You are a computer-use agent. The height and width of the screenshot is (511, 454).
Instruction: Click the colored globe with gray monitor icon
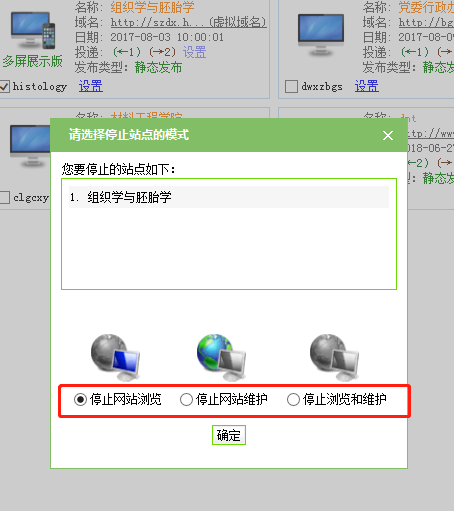tap(221, 357)
